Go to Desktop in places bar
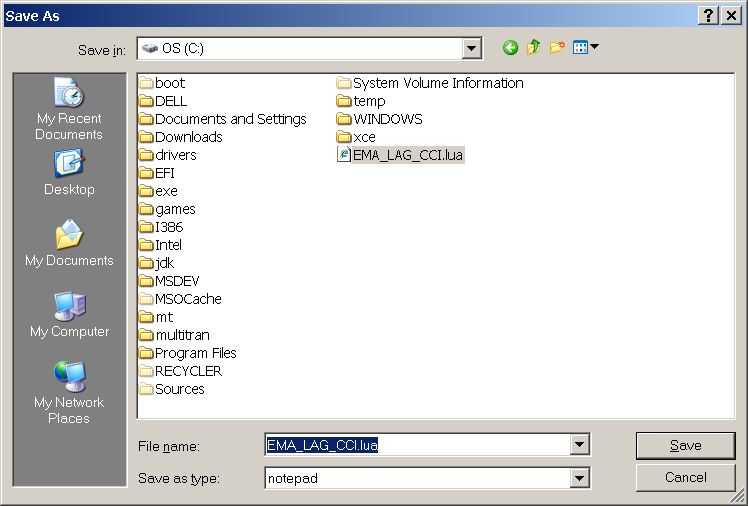This screenshot has height=506, width=748. tap(69, 172)
